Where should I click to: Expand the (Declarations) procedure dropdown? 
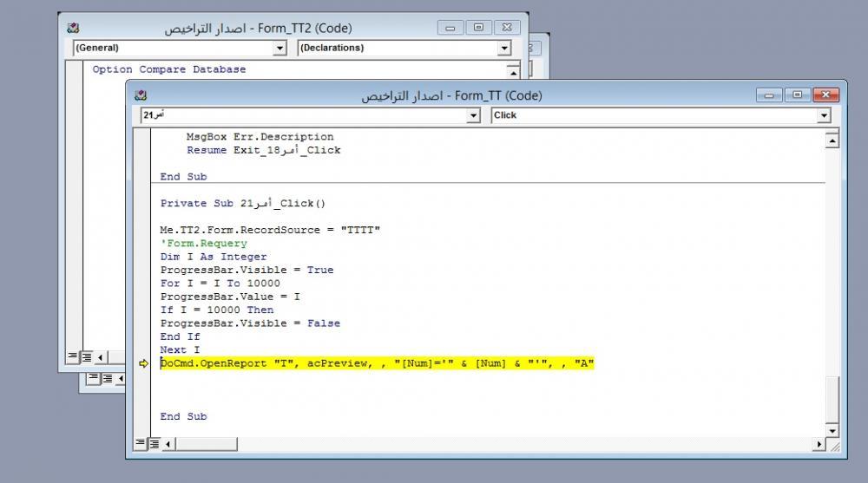(x=504, y=48)
